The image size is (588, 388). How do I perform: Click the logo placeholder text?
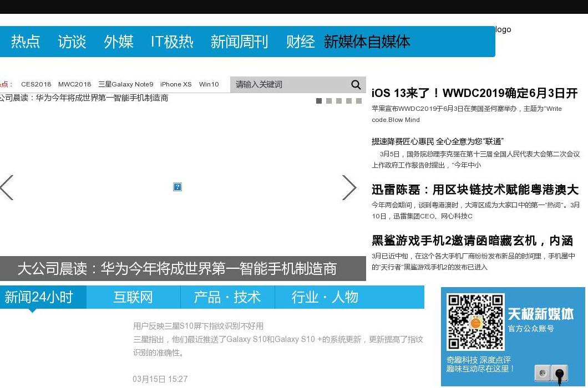(503, 29)
